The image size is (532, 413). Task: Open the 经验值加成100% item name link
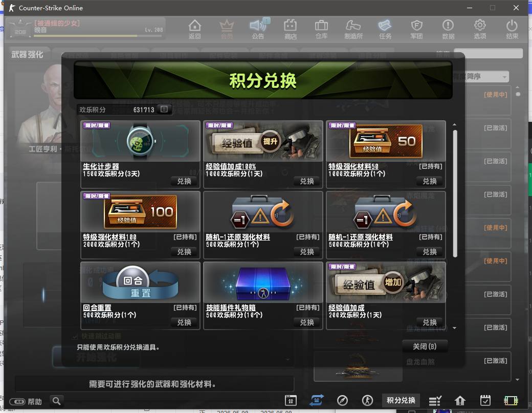[x=231, y=166]
